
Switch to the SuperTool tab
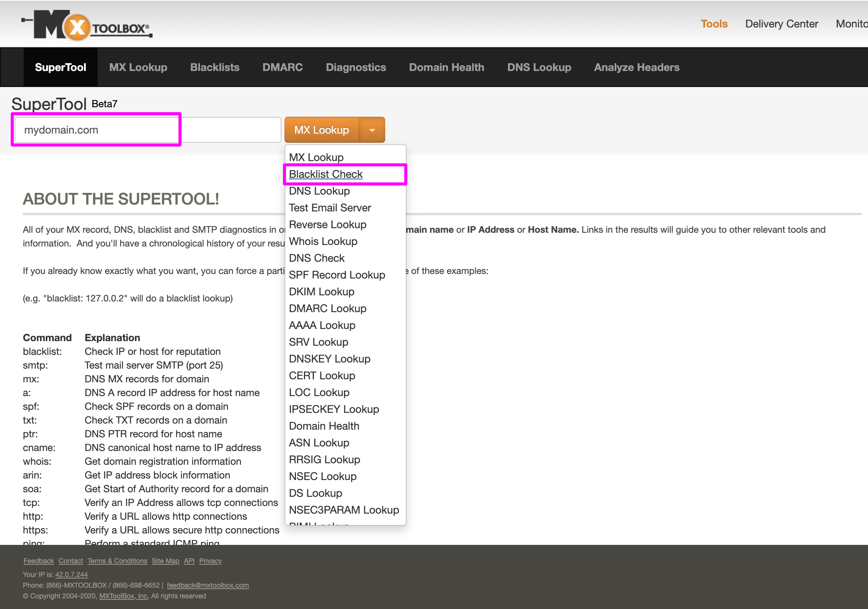coord(61,67)
